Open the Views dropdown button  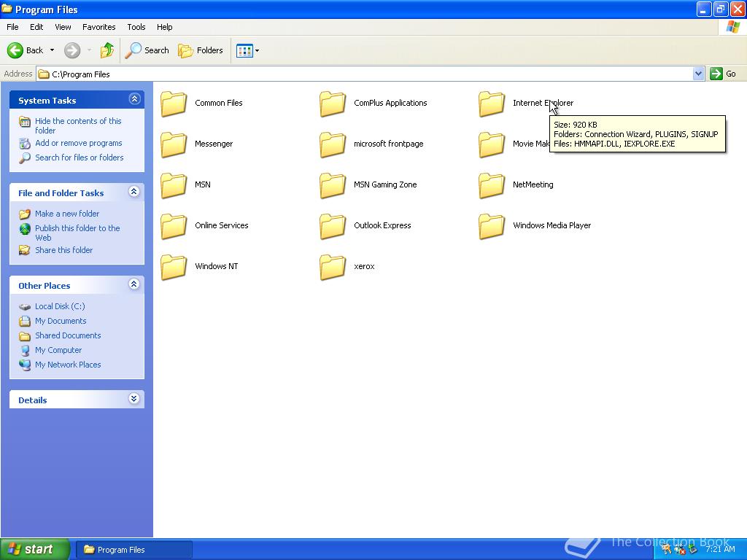pyautogui.click(x=248, y=50)
